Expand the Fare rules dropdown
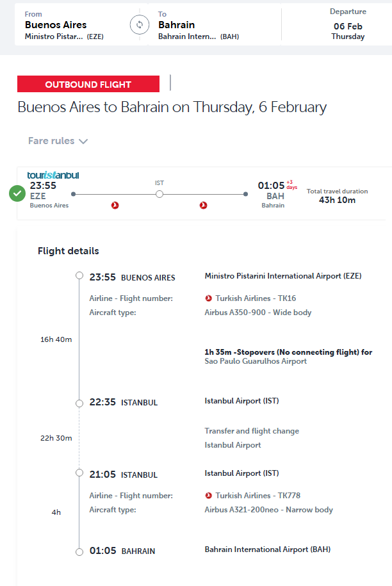 [x=58, y=141]
